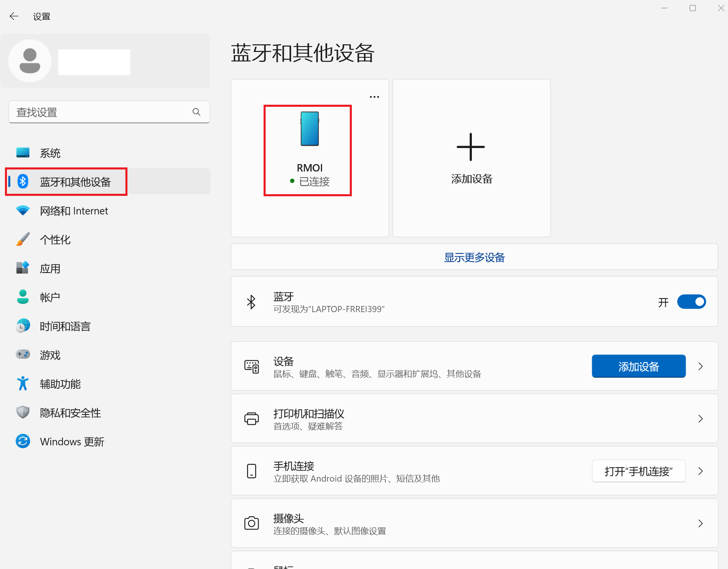Open 个性化 settings category
This screenshot has height=569, width=728.
click(x=55, y=240)
